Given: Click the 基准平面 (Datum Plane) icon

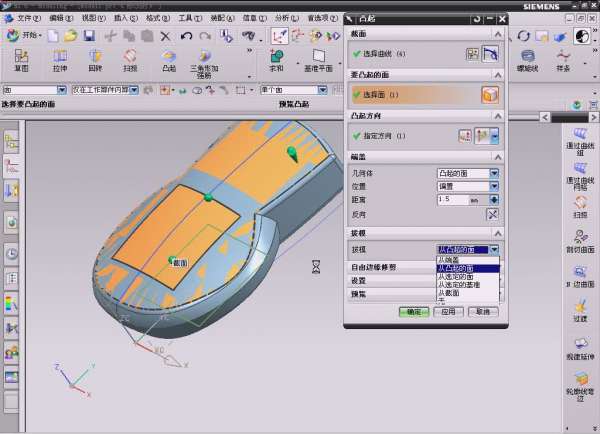Looking at the screenshot, I should (x=319, y=60).
